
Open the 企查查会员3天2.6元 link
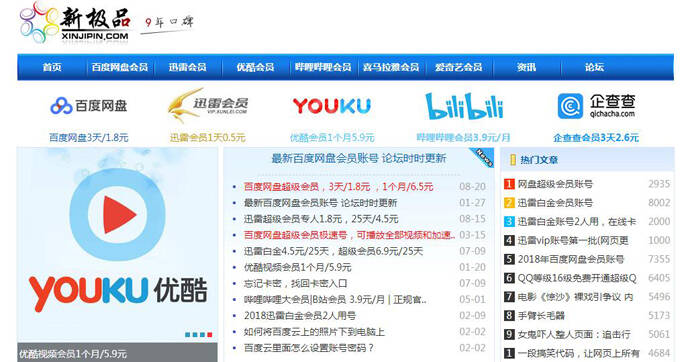coord(596,138)
